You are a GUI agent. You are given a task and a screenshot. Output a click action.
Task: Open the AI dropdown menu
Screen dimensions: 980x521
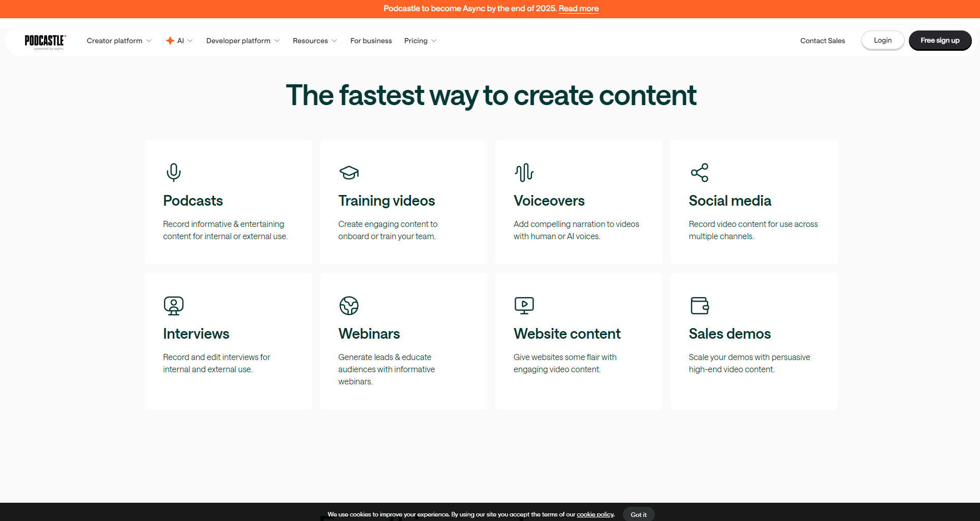pos(179,41)
